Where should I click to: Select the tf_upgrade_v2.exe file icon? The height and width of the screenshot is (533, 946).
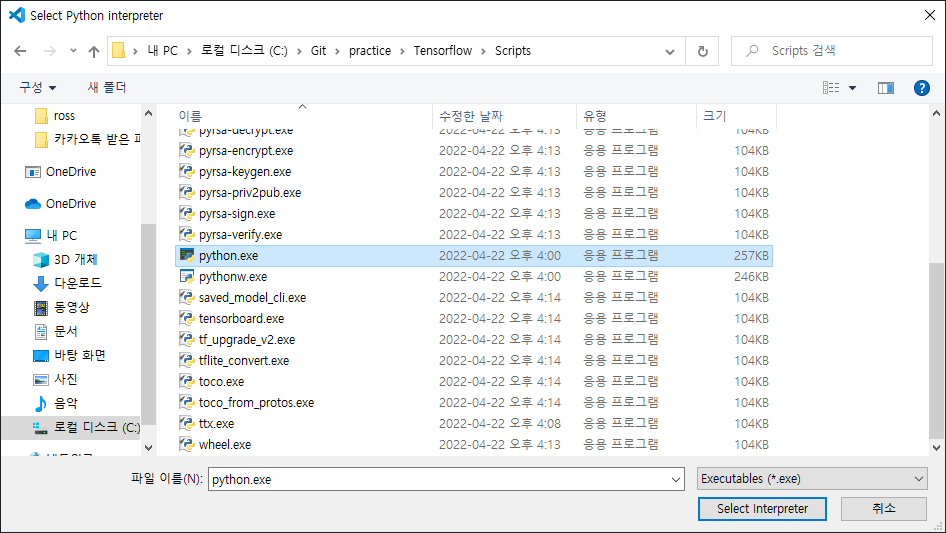coord(187,339)
